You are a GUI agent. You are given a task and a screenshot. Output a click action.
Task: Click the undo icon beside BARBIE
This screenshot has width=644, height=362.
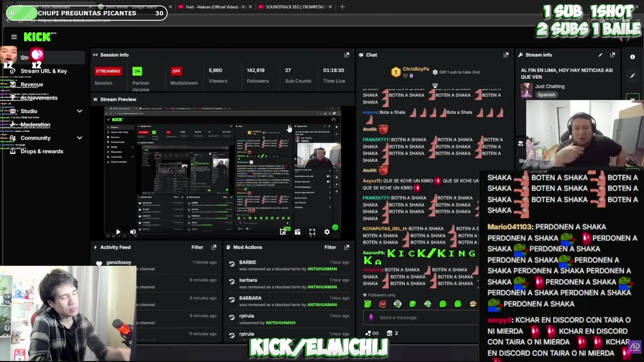232,264
